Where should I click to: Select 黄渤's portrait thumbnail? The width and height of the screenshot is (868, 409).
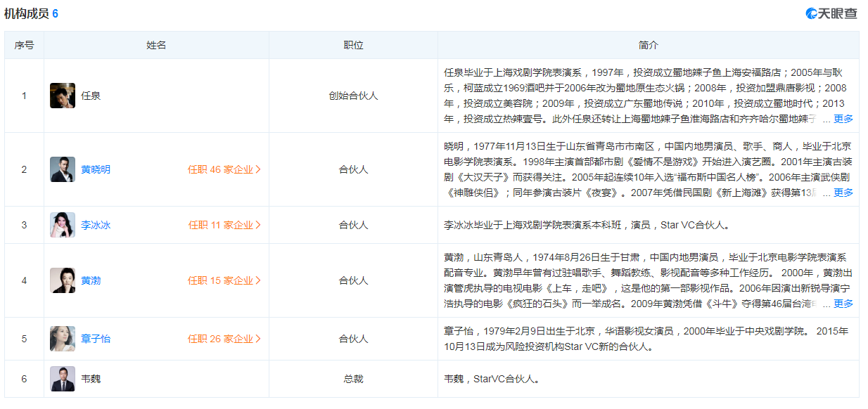tap(63, 280)
